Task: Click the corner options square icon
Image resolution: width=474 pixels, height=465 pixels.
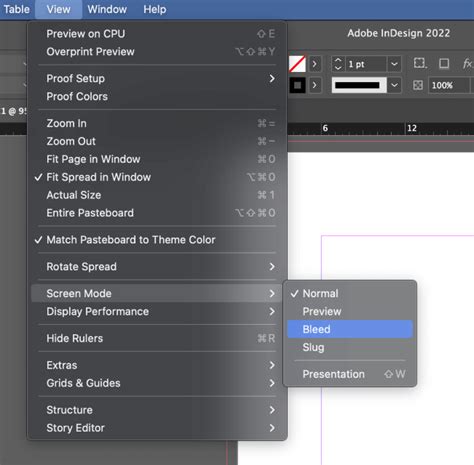Action: [444, 63]
